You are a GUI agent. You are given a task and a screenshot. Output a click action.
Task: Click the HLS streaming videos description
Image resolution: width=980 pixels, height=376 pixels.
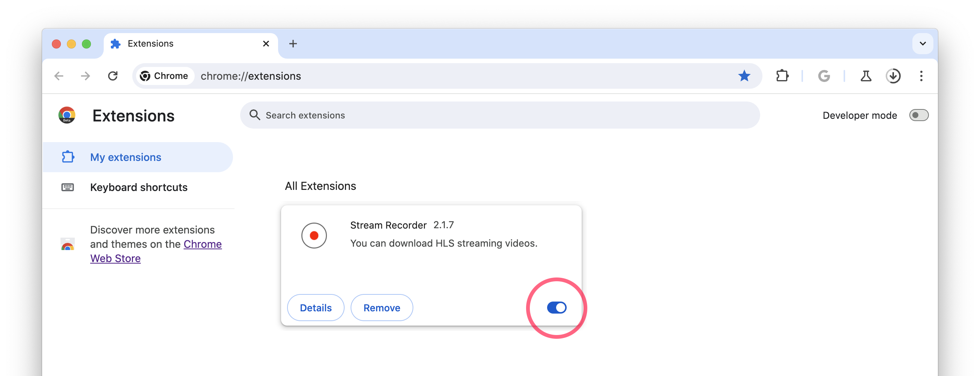pos(443,243)
